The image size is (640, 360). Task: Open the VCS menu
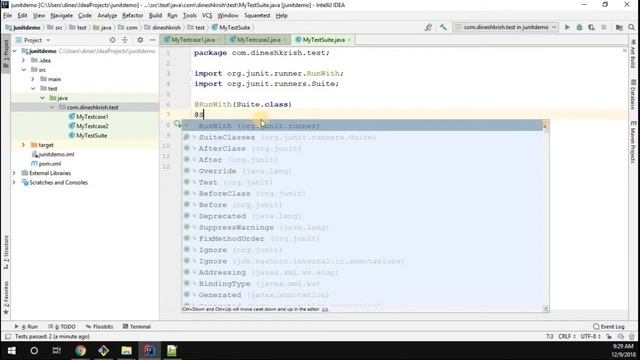[207, 16]
